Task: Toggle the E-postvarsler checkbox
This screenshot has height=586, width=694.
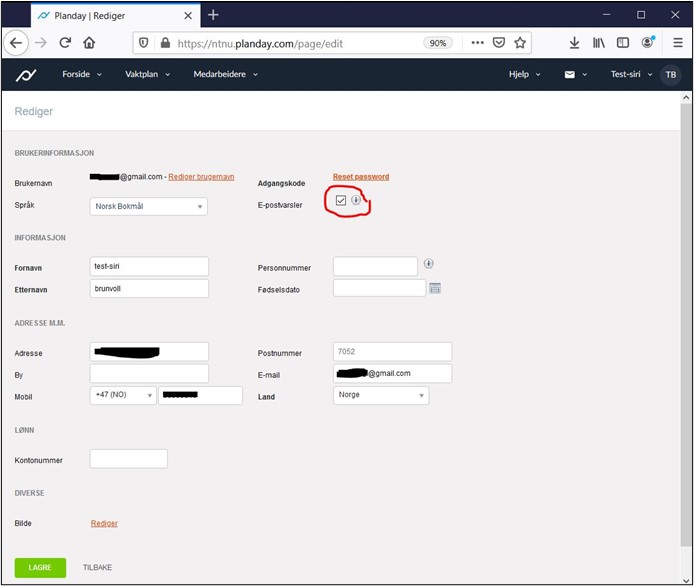Action: (341, 201)
